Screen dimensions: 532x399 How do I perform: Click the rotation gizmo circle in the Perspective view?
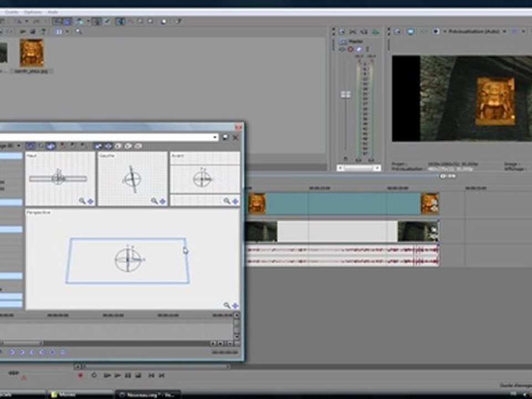point(127,260)
